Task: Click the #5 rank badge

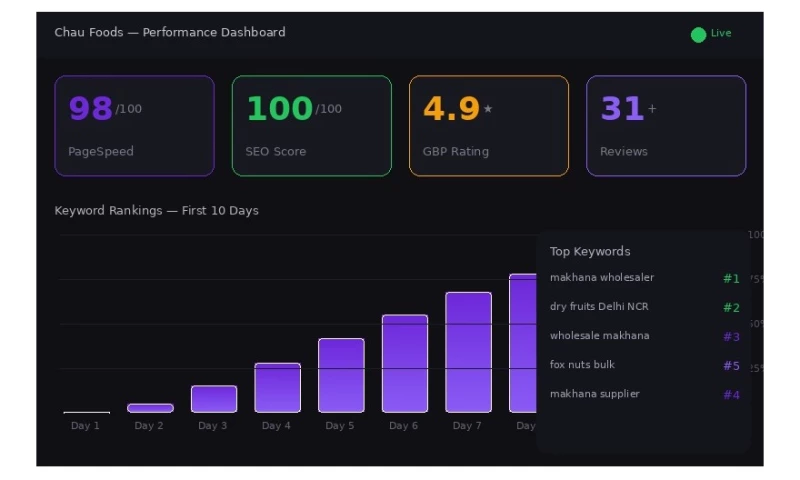Action: click(x=731, y=366)
